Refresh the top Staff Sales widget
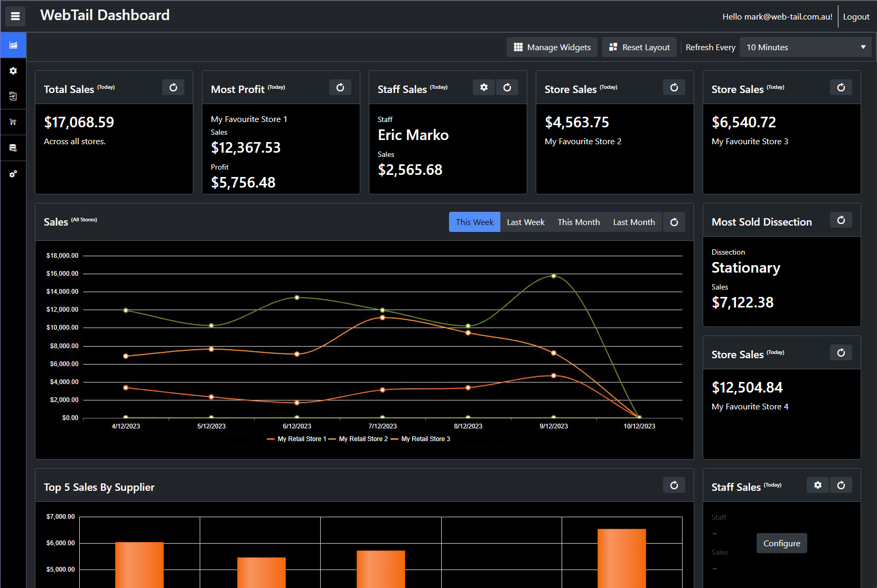The height and width of the screenshot is (588, 877). point(507,88)
